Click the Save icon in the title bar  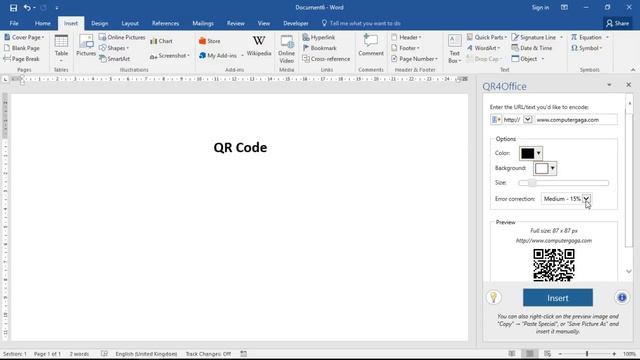[x=13, y=7]
